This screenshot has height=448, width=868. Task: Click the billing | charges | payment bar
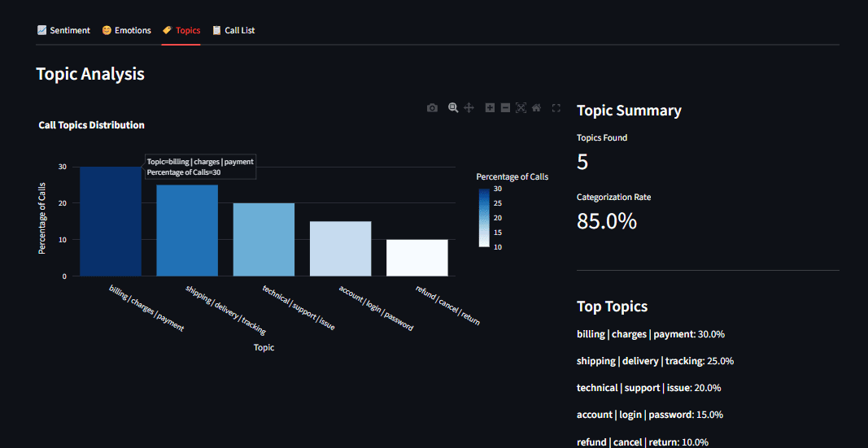pyautogui.click(x=111, y=221)
